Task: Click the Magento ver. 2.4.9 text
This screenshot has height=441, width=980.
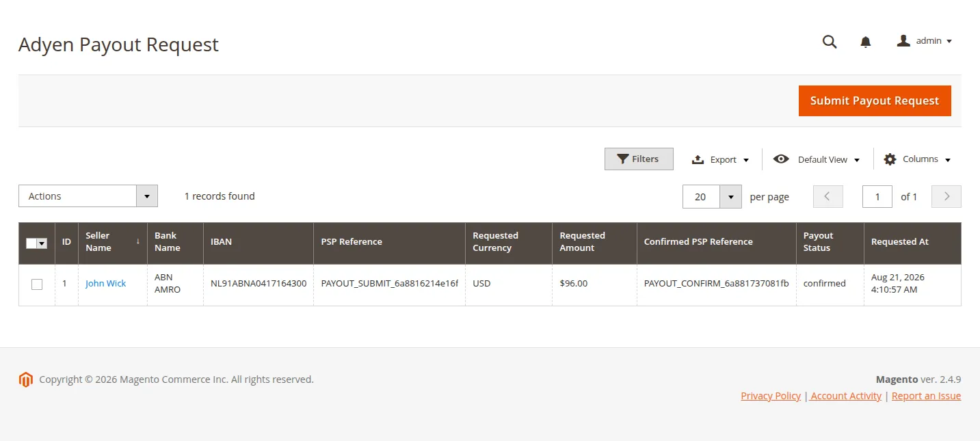Action: [918, 379]
